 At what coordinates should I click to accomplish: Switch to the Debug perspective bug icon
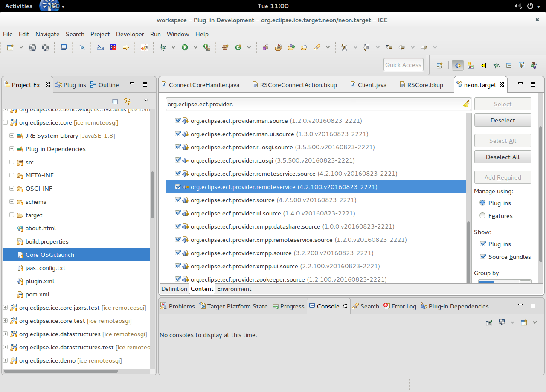[496, 65]
